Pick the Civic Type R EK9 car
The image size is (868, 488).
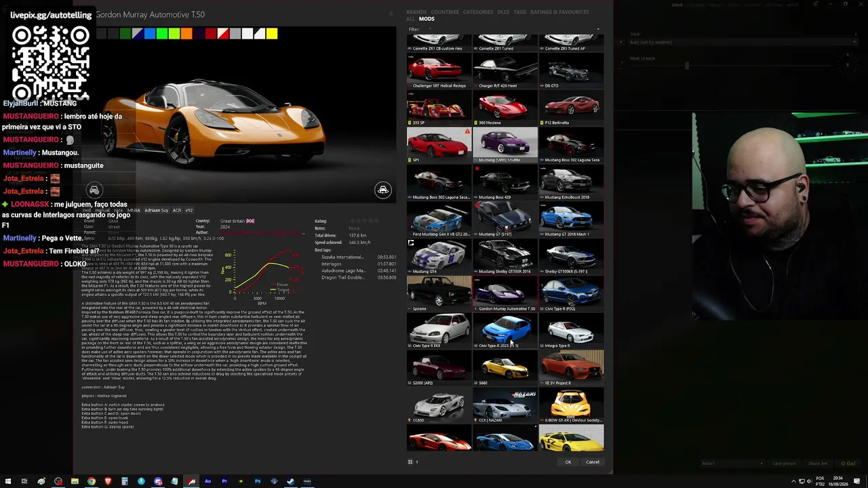[439, 331]
